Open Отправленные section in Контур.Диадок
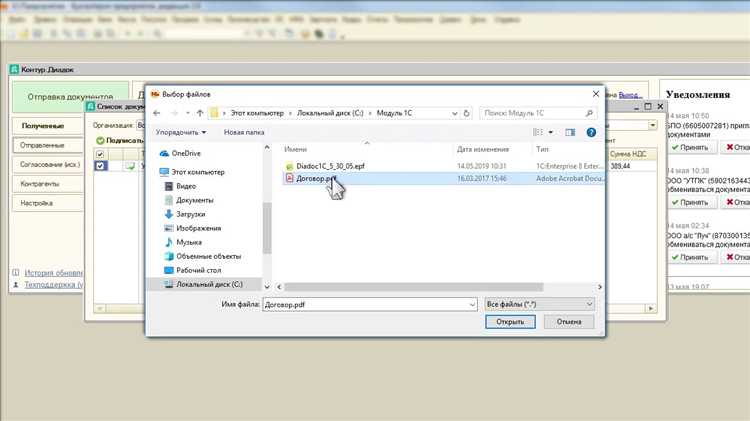 pyautogui.click(x=47, y=145)
